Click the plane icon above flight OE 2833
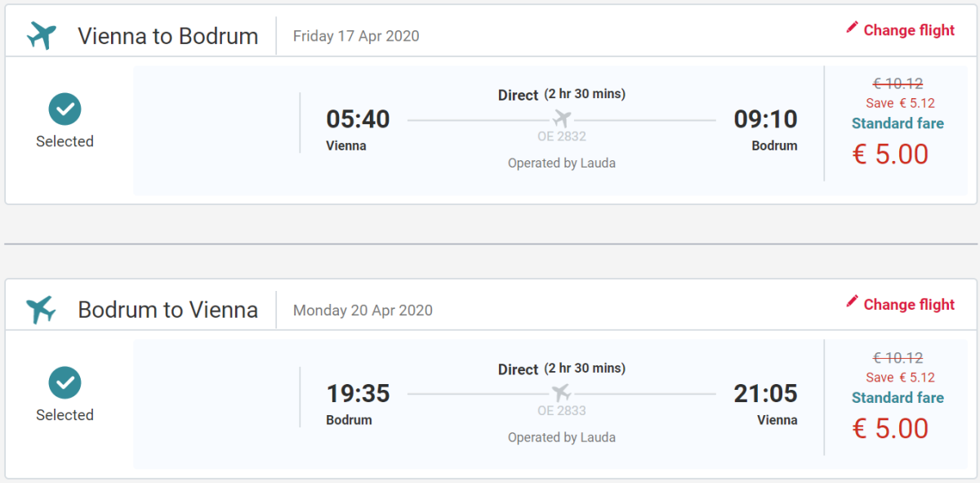 [x=562, y=393]
